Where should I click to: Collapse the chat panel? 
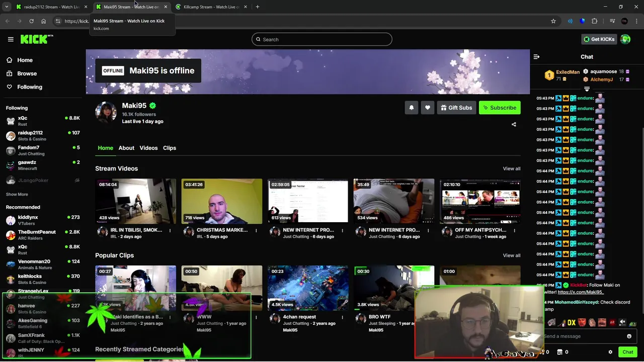tap(536, 57)
